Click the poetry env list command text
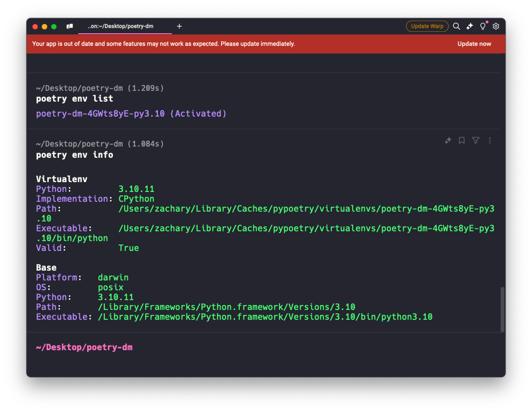 point(74,99)
